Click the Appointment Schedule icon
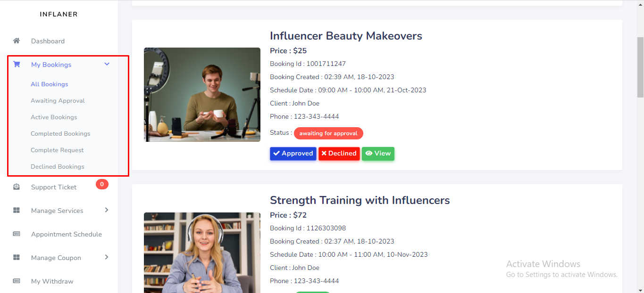 17,234
